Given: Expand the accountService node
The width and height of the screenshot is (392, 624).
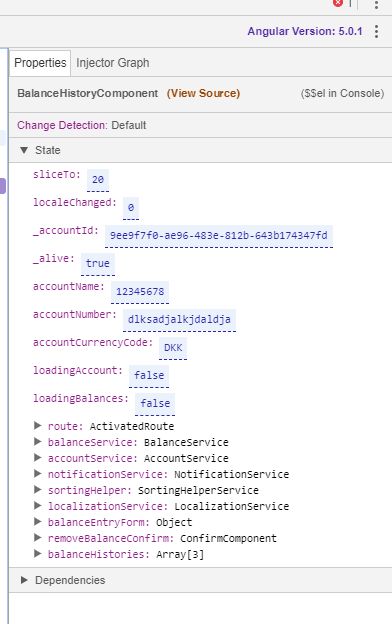Looking at the screenshot, I should click(x=38, y=458).
